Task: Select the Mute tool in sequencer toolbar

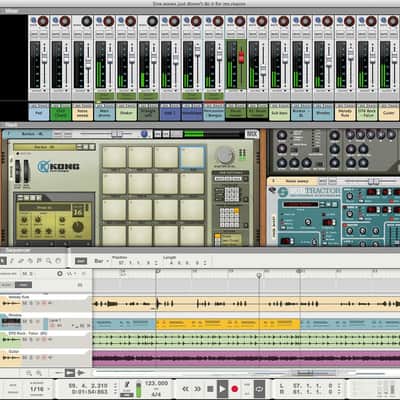Action: click(39, 261)
